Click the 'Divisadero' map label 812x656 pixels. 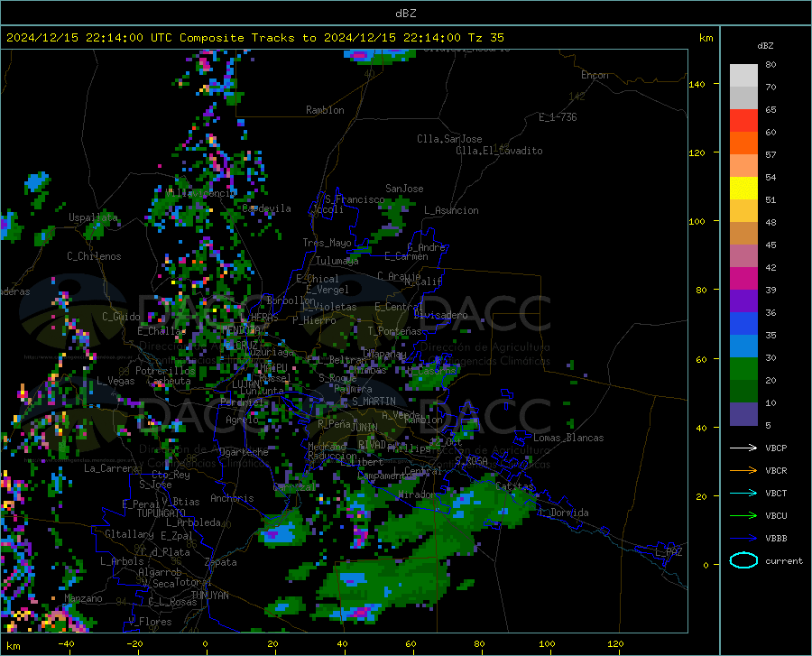(x=440, y=315)
